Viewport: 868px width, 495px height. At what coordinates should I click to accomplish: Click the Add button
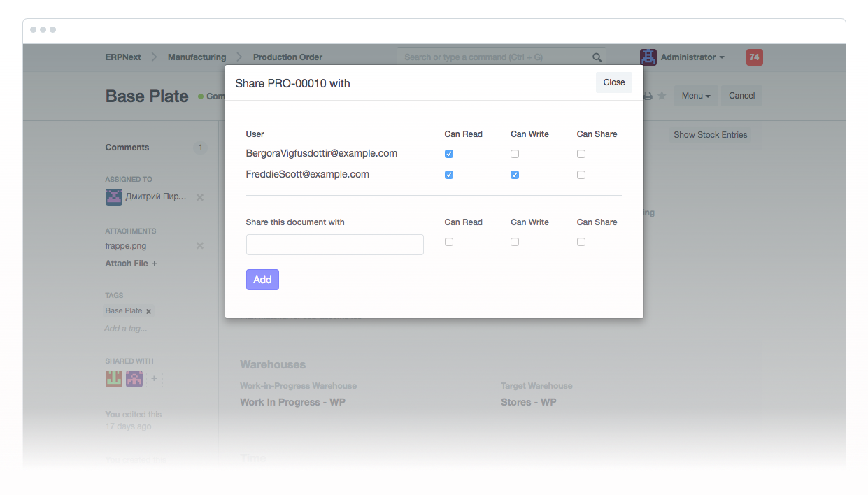click(262, 280)
